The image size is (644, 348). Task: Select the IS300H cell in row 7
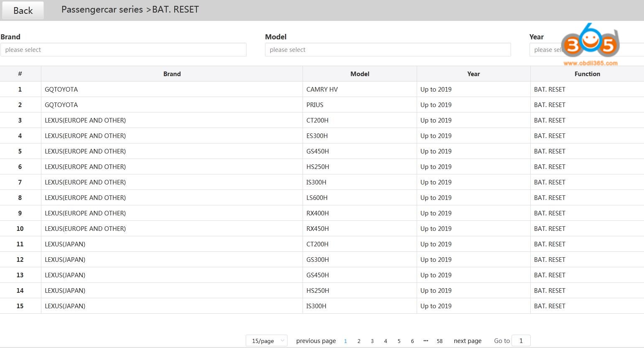pyautogui.click(x=360, y=182)
